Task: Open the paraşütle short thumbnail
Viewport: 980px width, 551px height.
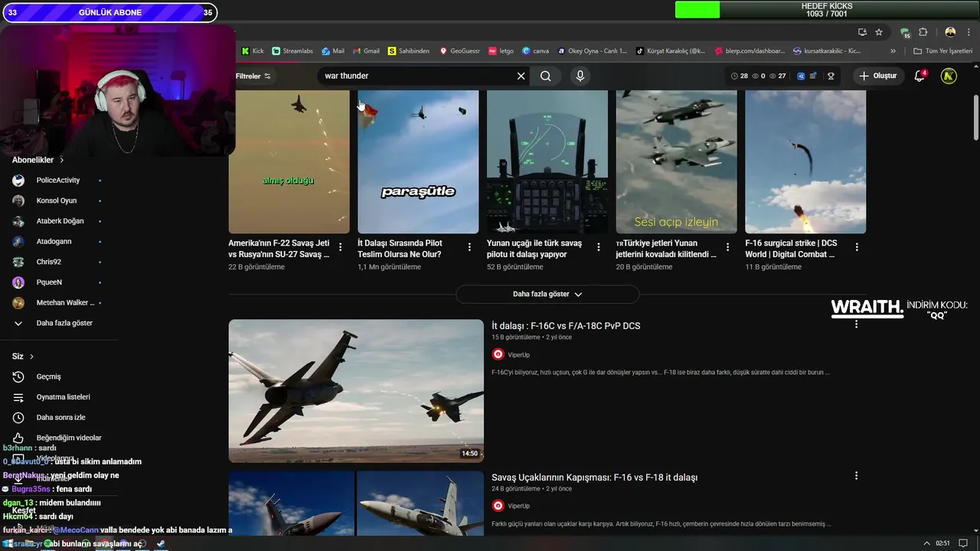Action: click(x=418, y=161)
